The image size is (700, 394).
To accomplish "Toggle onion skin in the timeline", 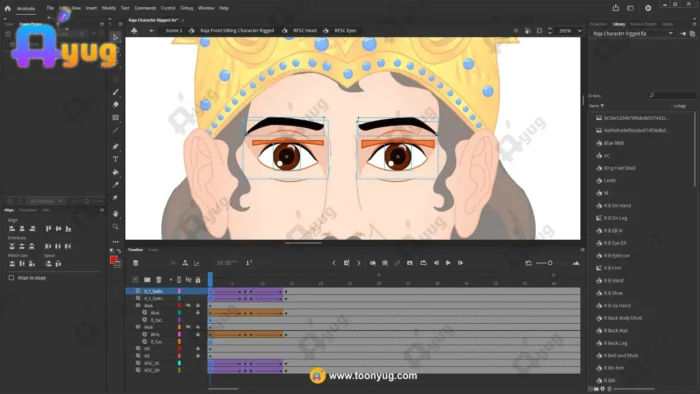I will point(372,263).
